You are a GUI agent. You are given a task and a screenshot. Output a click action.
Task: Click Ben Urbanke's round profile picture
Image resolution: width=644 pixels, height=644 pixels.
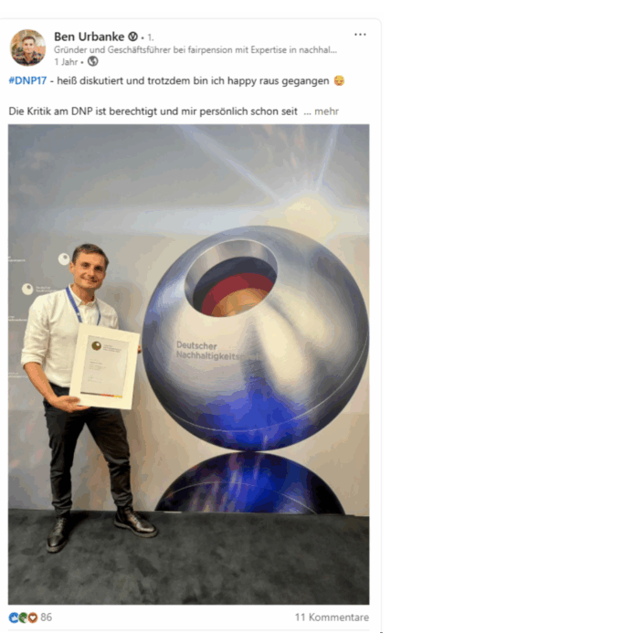point(28,48)
